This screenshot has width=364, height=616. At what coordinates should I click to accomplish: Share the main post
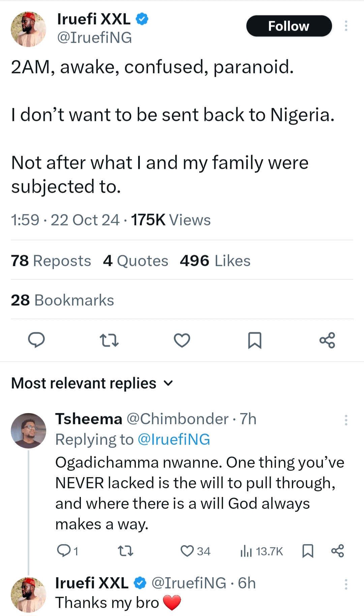click(x=327, y=340)
